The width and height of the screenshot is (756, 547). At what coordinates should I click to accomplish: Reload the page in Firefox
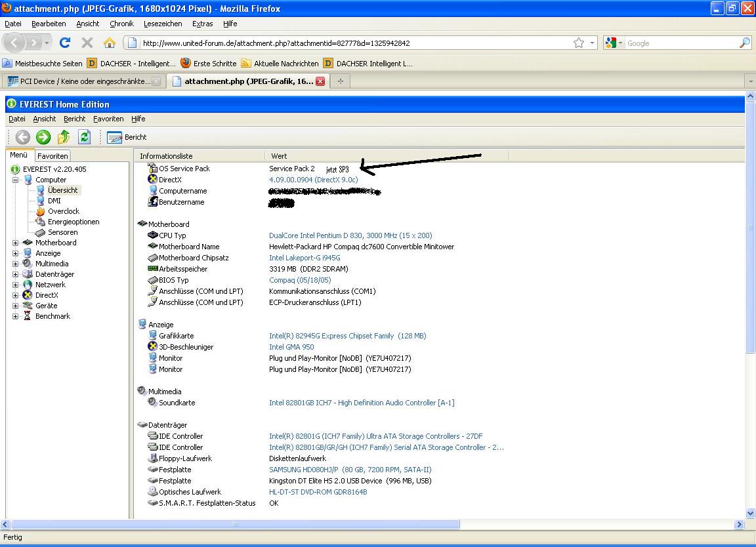65,43
